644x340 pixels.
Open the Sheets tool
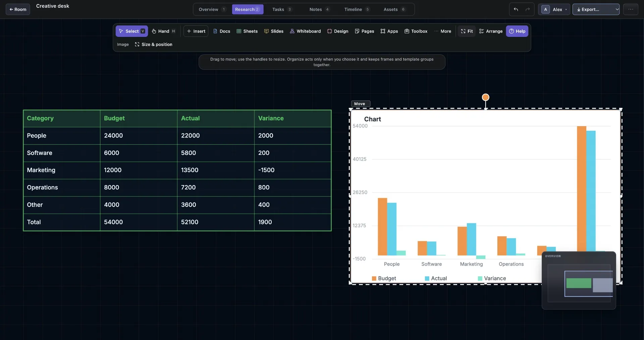coord(247,31)
